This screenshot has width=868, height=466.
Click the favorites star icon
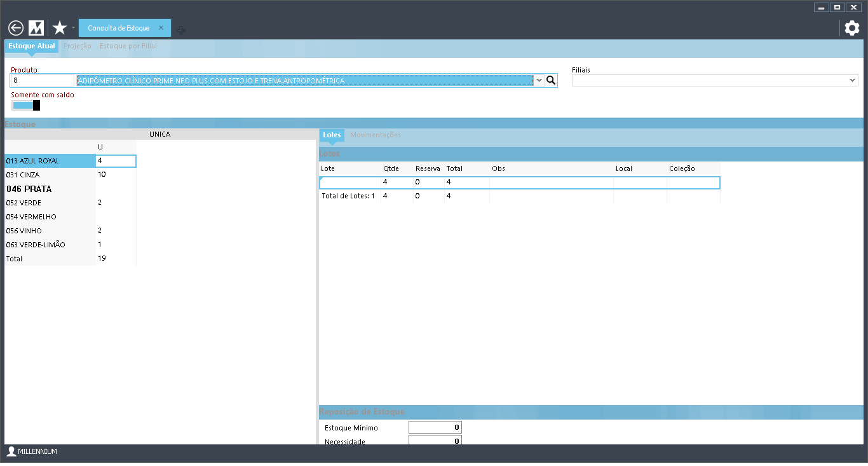click(60, 28)
